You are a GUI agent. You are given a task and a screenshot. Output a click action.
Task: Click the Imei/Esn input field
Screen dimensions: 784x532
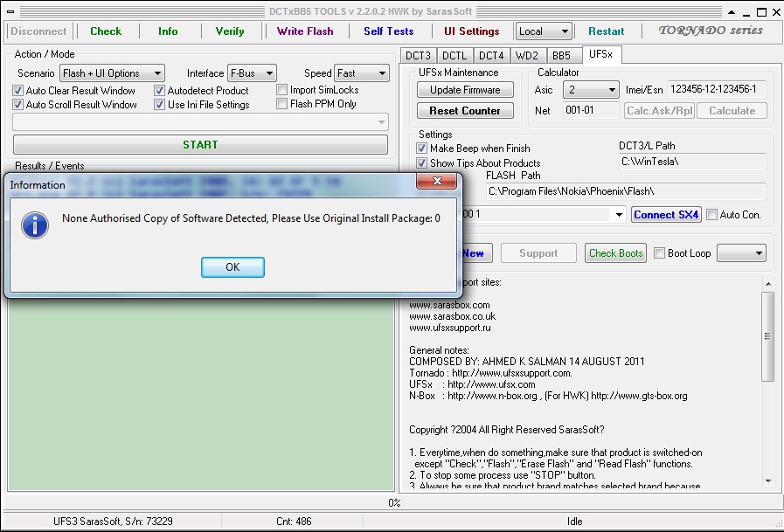718,89
